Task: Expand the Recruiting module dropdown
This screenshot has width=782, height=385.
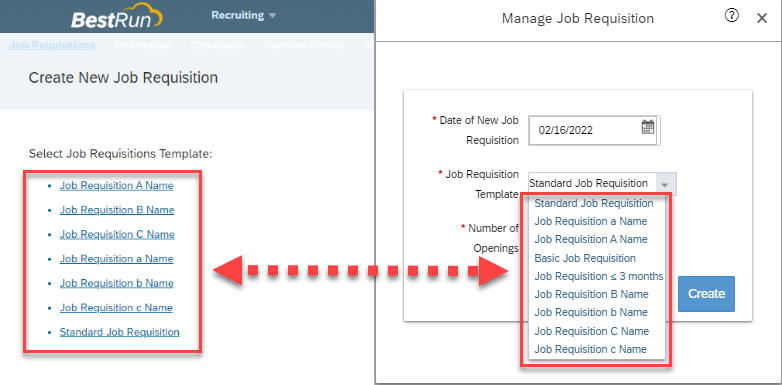Action: click(244, 15)
